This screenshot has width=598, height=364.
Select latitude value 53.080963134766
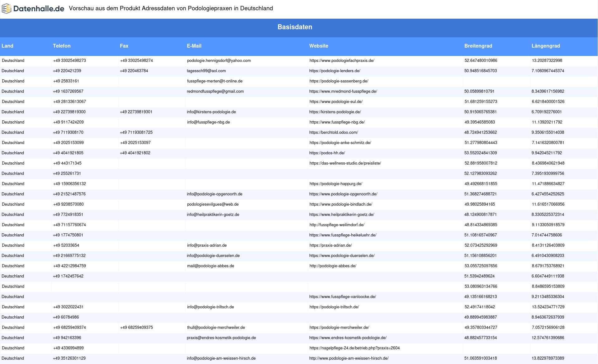[481, 287]
